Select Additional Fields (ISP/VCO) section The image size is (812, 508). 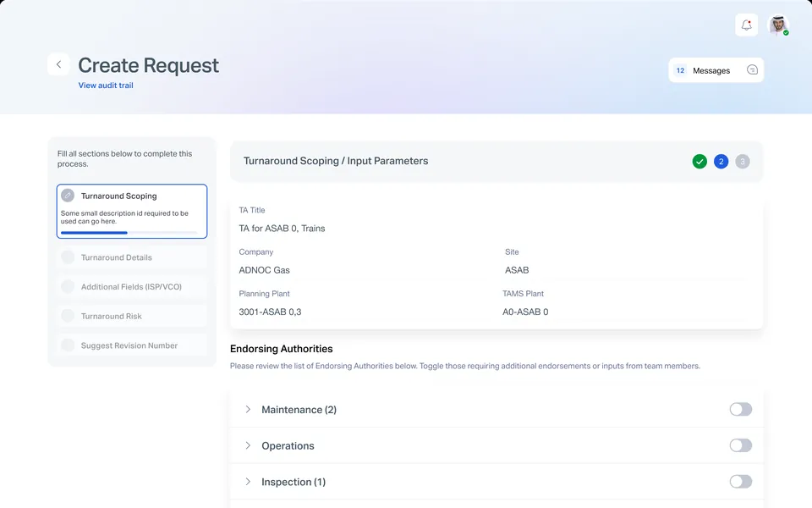pos(132,287)
